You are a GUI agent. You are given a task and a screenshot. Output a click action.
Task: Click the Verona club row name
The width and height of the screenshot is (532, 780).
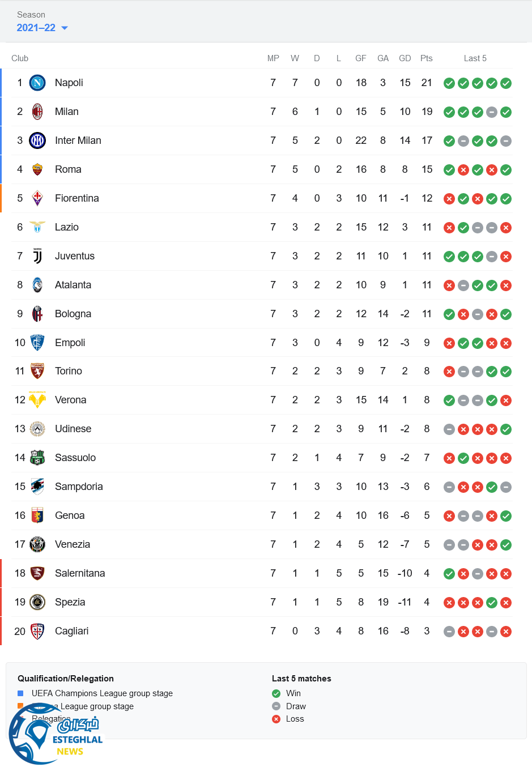click(70, 400)
